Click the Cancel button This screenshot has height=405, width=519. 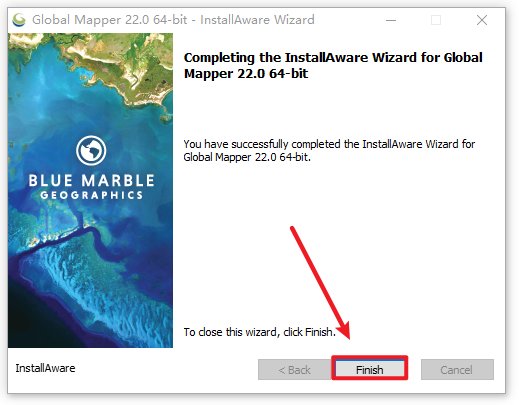point(457,369)
